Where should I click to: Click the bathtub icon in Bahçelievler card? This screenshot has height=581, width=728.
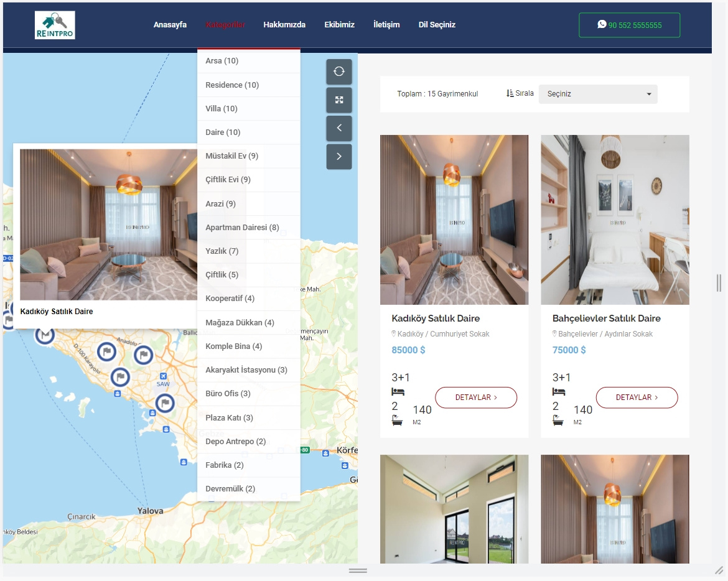coord(558,421)
